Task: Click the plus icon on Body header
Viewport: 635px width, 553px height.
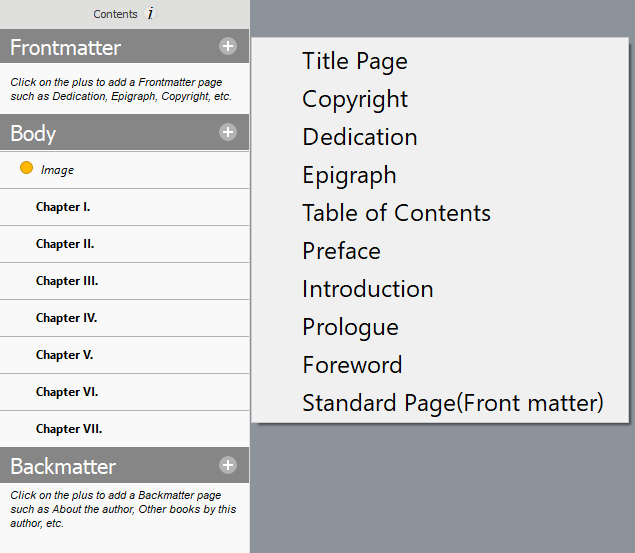Action: point(228,132)
